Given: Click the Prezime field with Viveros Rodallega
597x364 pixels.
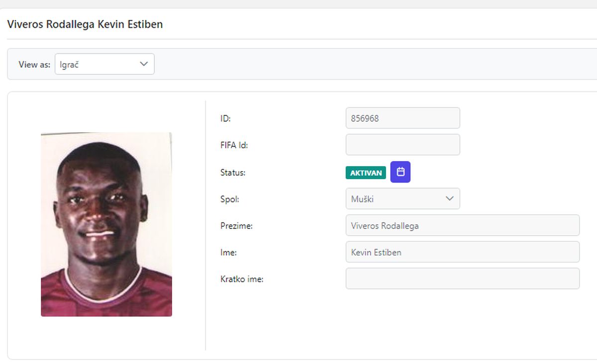Looking at the screenshot, I should click(x=463, y=225).
